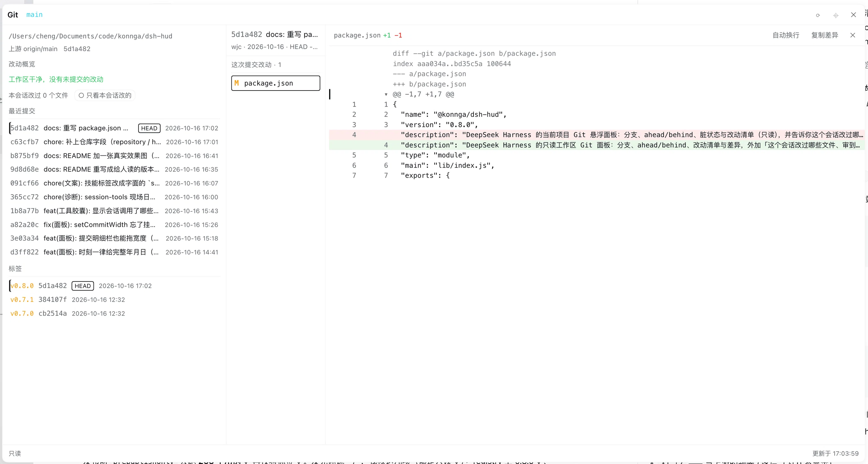
Task: Open commit a82a20c fix(面板) setCommitWidth
Action: pyautogui.click(x=114, y=224)
